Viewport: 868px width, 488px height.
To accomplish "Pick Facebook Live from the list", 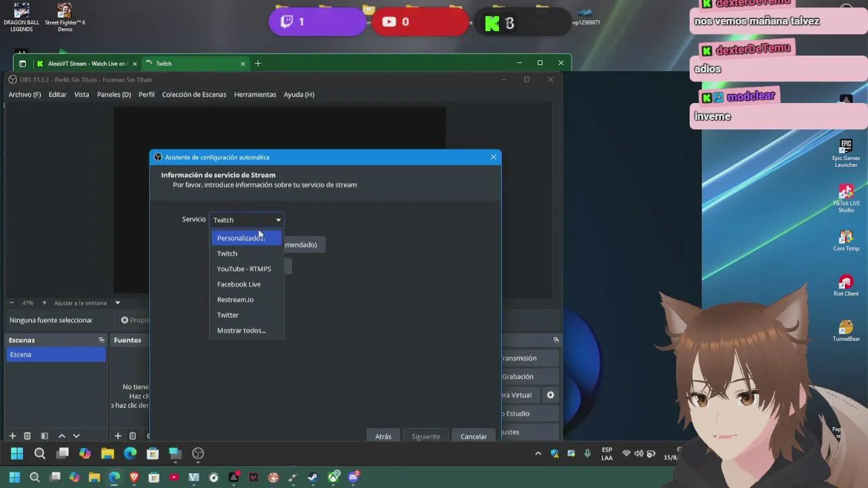I will (x=246, y=285).
